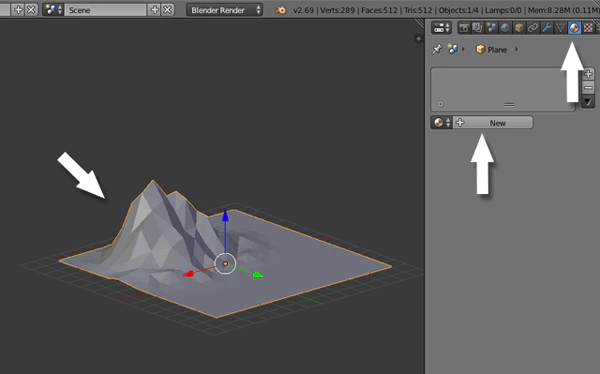The height and width of the screenshot is (374, 600).
Task: Open the Object properties tab (cube icon)
Action: 519,28
